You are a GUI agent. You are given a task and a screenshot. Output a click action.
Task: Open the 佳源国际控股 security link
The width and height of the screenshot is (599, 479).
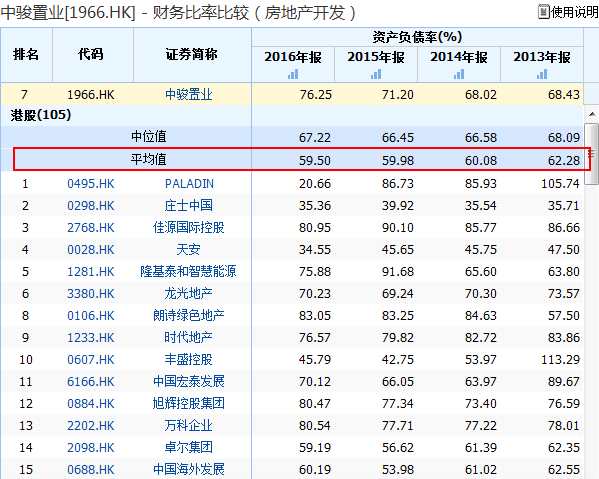point(189,228)
